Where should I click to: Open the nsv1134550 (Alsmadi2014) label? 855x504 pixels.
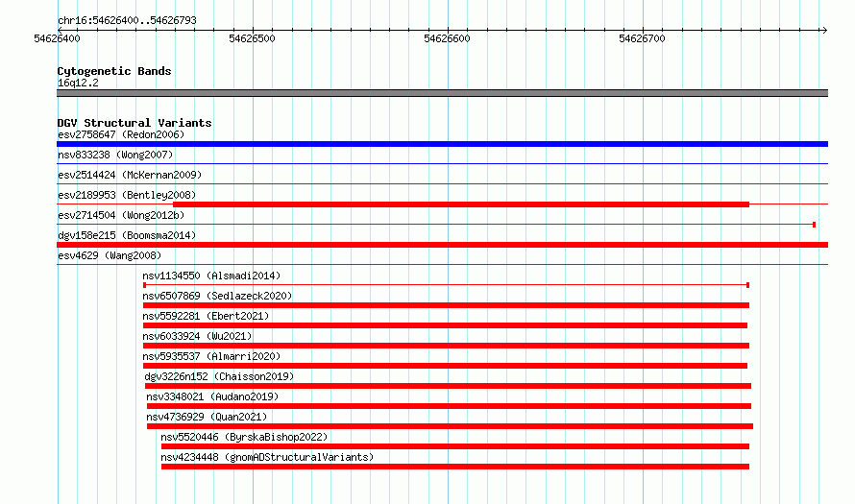click(x=211, y=276)
